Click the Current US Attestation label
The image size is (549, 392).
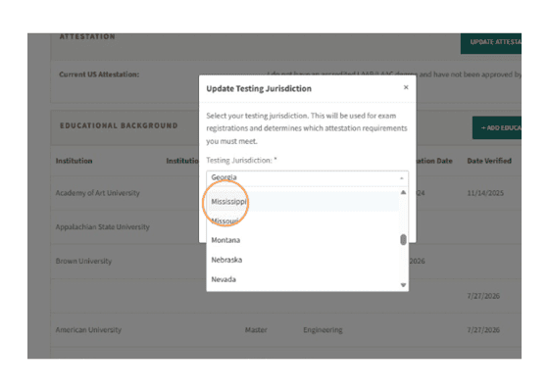pos(99,74)
